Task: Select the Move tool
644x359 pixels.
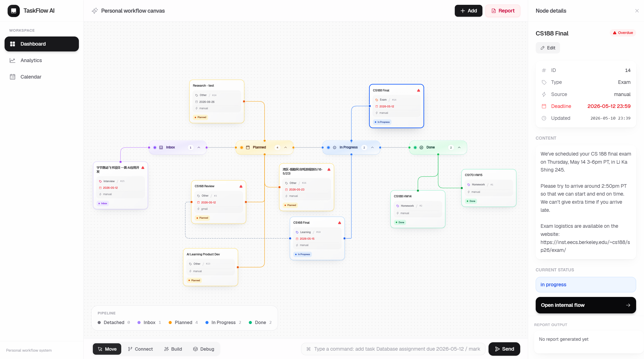Action: 107,349
